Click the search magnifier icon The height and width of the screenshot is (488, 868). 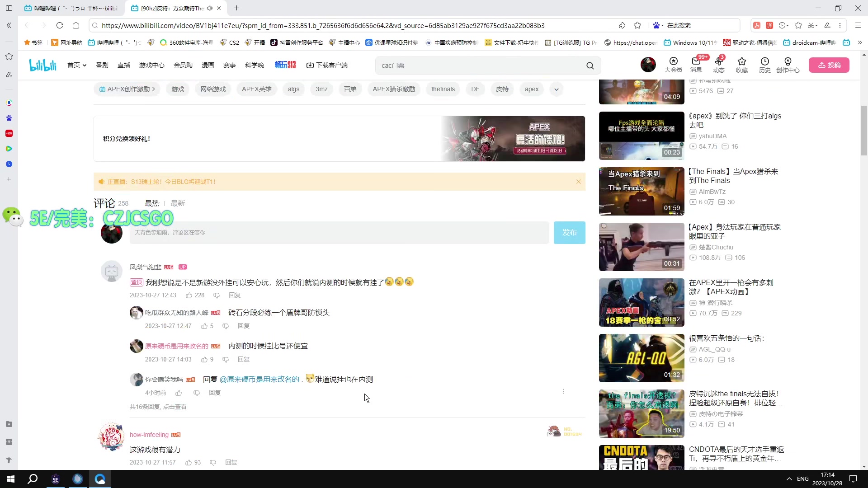(x=590, y=66)
